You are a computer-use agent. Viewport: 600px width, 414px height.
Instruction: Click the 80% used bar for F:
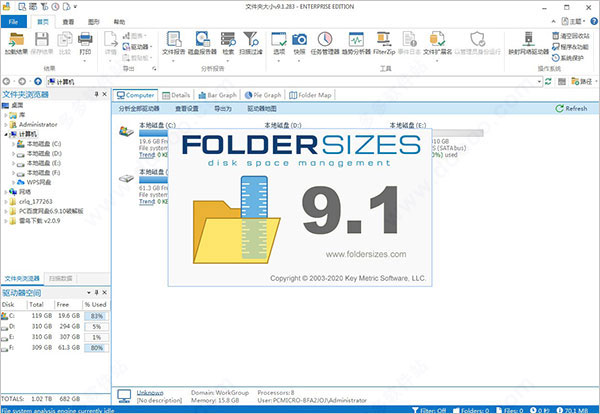click(x=96, y=348)
